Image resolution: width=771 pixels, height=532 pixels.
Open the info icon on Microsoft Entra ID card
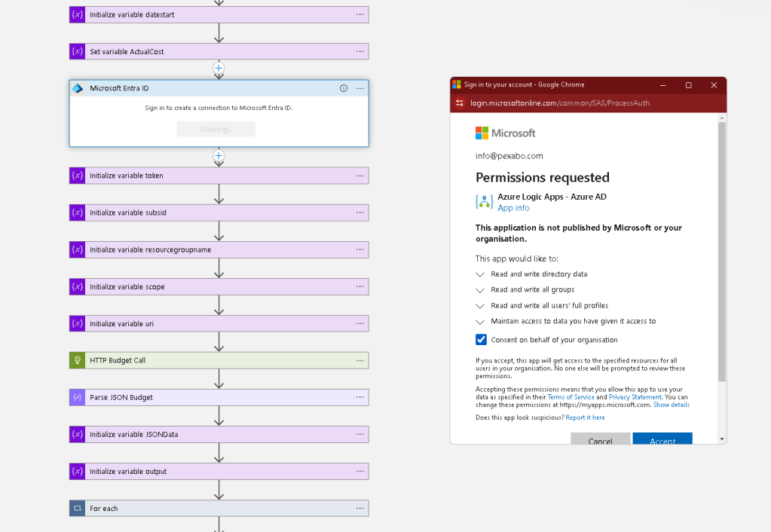coord(344,88)
